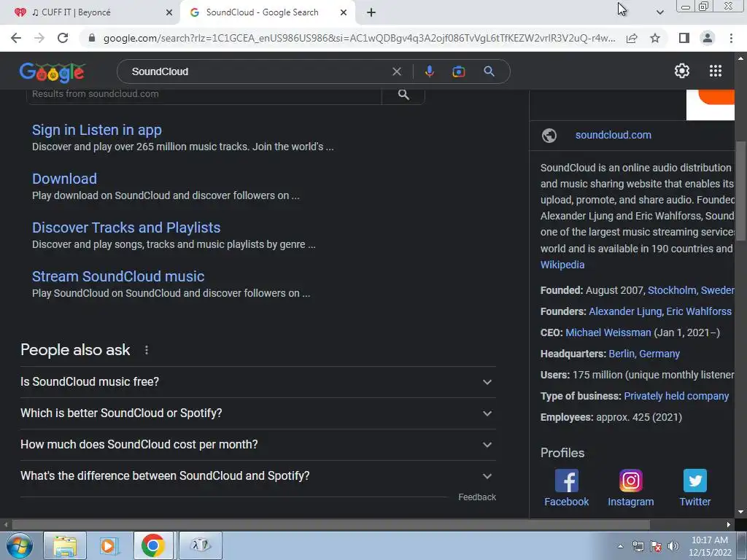Image resolution: width=747 pixels, height=560 pixels.
Task: Click the Stockholm, Sweden founded link
Action: (x=691, y=290)
